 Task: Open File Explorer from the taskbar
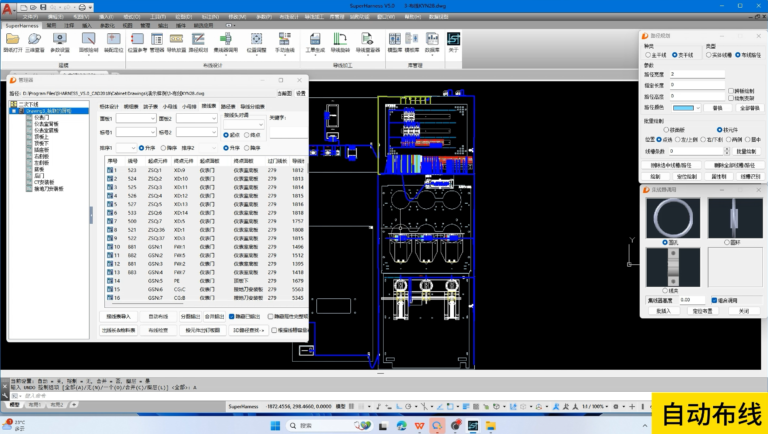click(490, 426)
